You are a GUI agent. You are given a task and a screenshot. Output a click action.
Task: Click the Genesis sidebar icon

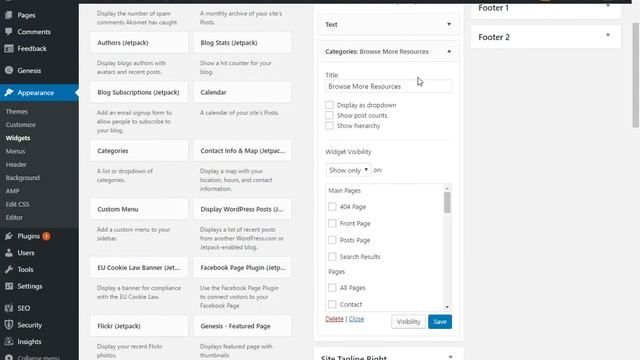pos(9,70)
